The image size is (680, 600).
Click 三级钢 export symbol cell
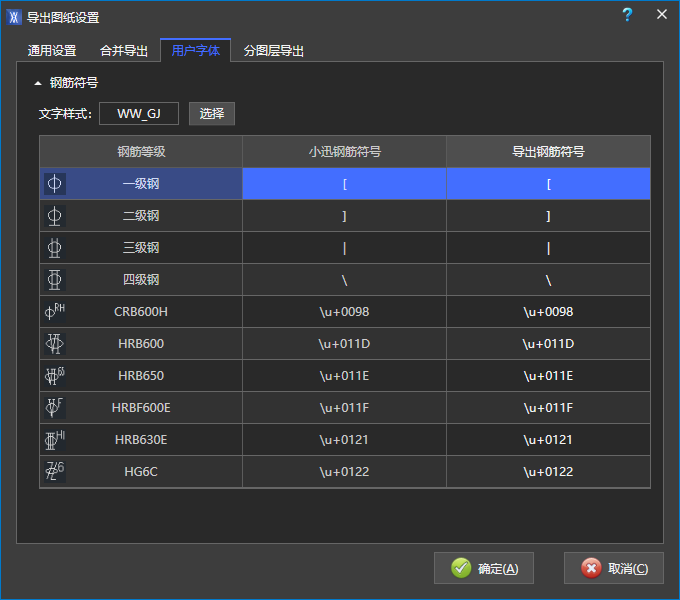(x=549, y=248)
